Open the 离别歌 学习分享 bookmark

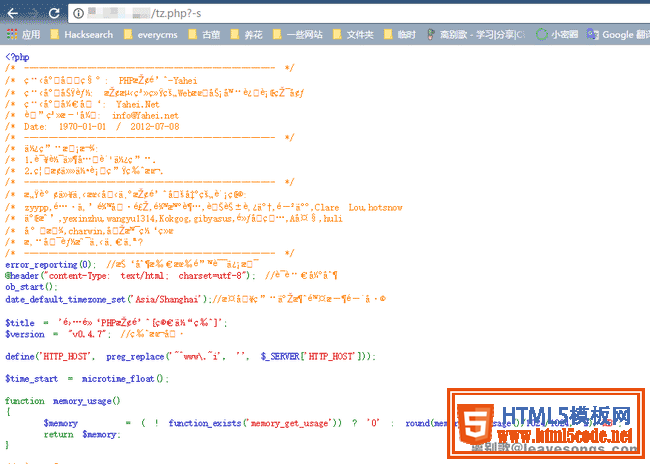click(x=476, y=34)
